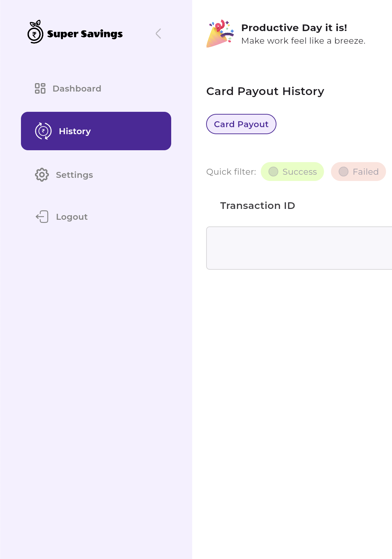
Task: Click the Dashboard grid icon
Action: coord(40,88)
